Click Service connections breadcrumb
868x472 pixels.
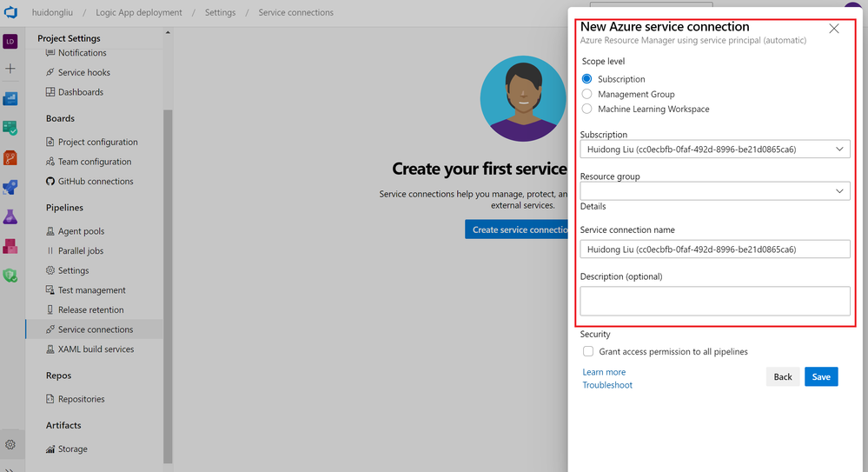pos(295,12)
